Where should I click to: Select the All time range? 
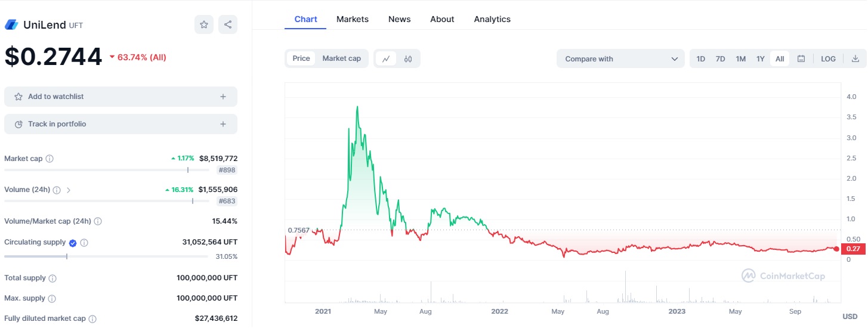tap(780, 58)
